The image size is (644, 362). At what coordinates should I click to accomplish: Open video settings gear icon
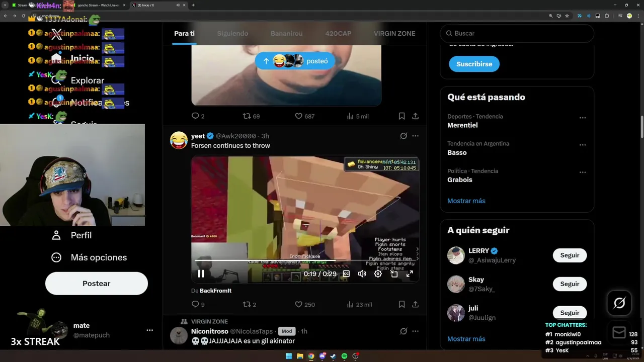click(378, 274)
